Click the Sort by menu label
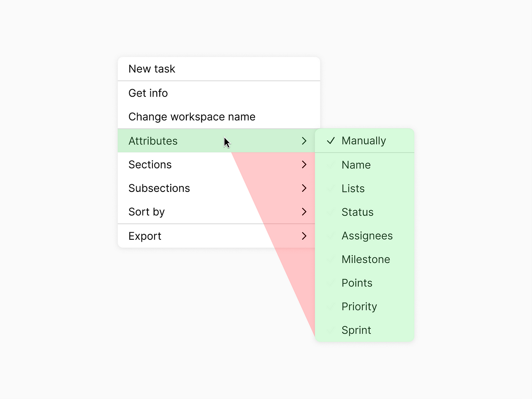The height and width of the screenshot is (399, 532). point(147,212)
